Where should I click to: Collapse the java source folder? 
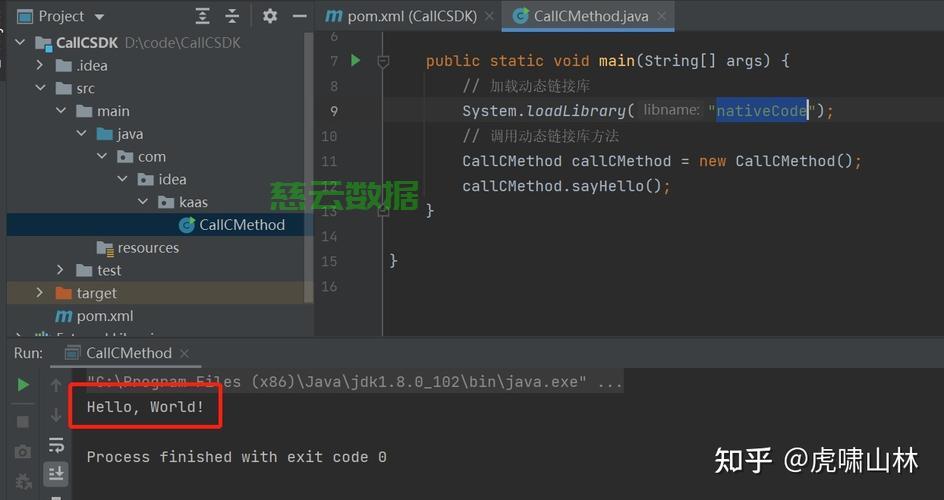82,133
